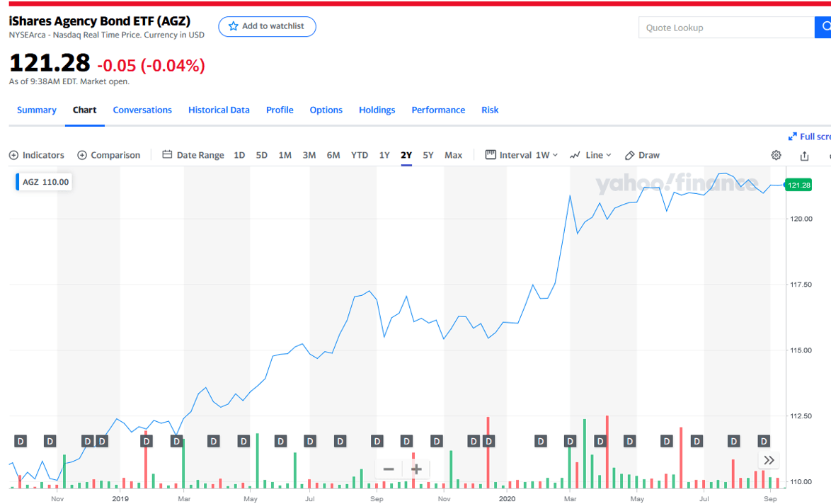Set chart range to 1Y

(384, 155)
